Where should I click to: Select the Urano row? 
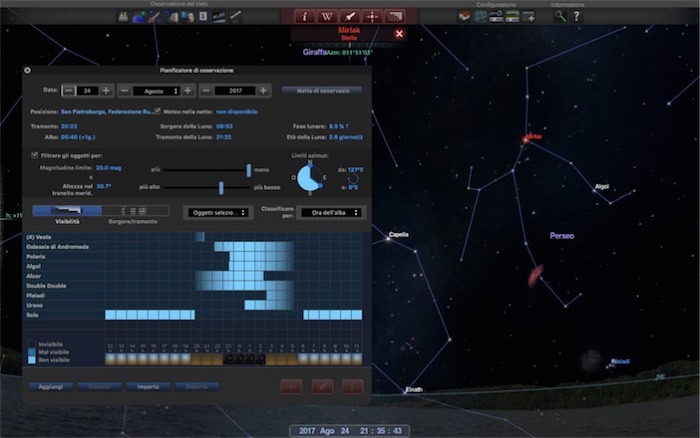click(193, 305)
